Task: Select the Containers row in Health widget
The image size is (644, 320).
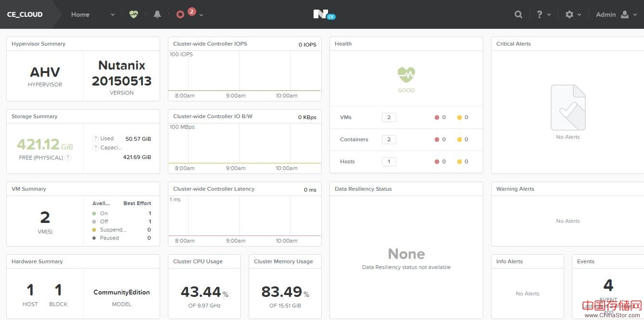Action: point(354,139)
